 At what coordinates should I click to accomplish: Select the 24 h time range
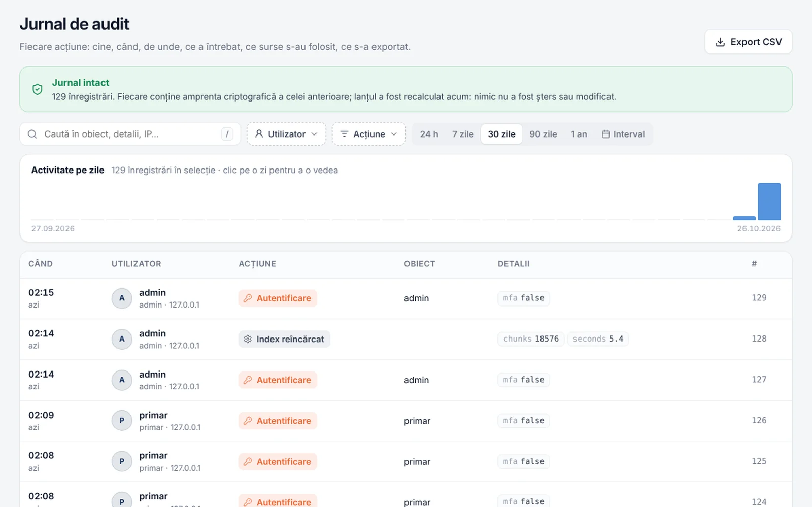click(429, 134)
